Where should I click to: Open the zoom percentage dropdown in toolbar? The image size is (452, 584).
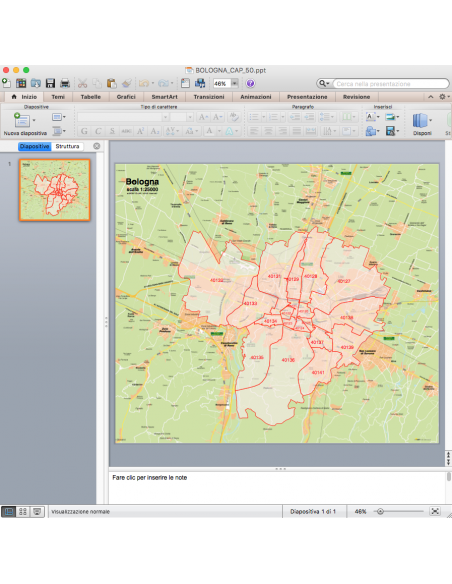coord(235,83)
